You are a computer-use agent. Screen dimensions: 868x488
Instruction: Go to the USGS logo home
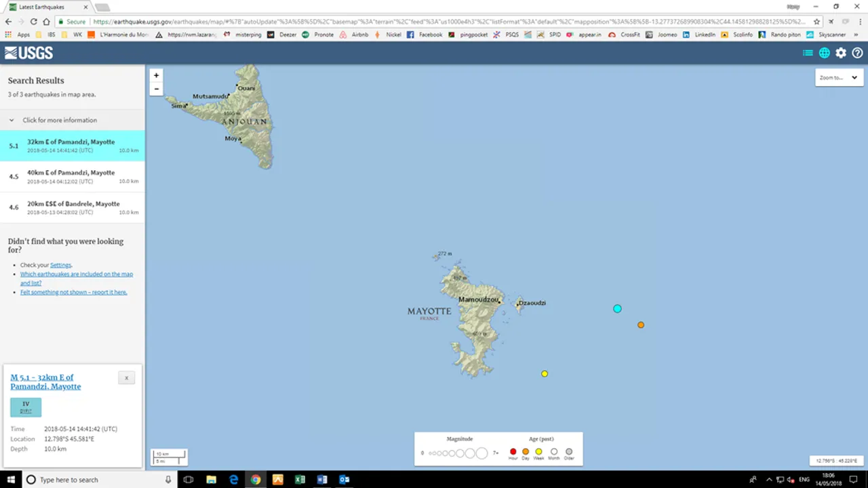click(x=28, y=53)
